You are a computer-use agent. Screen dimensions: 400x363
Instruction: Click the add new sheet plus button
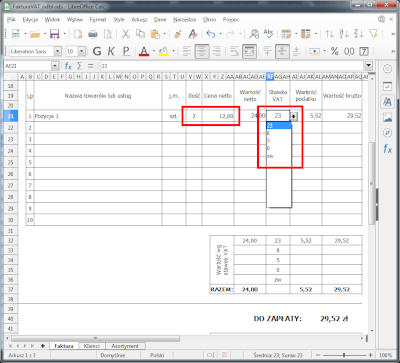[x=42, y=346]
